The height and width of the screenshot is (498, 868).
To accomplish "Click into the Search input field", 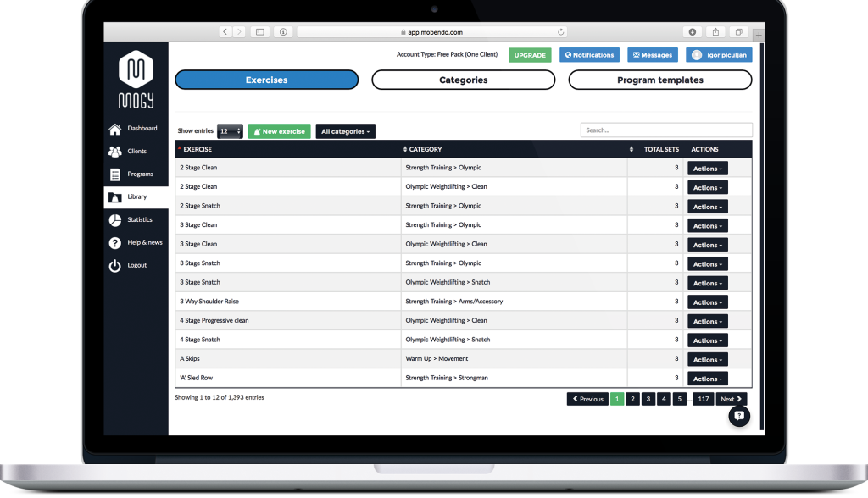I will coord(666,130).
